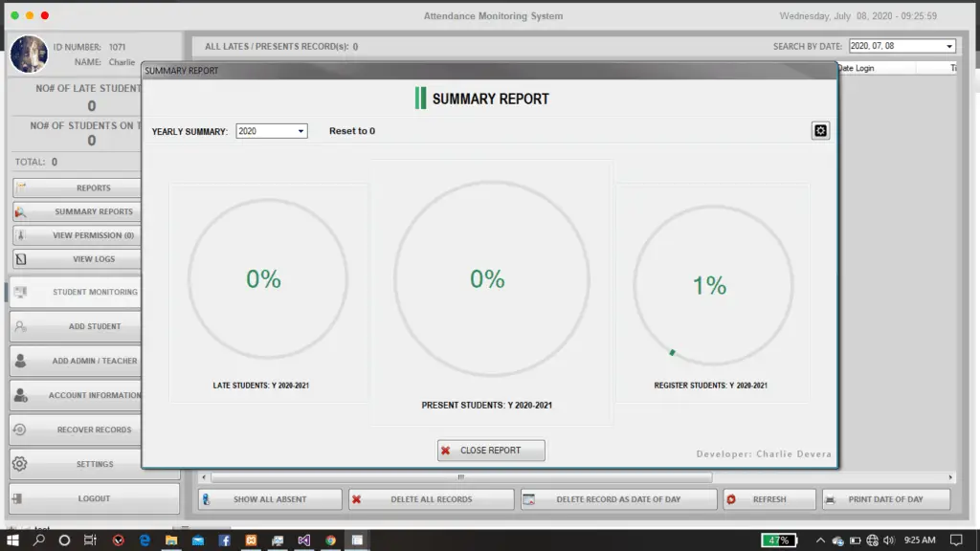Click the gear icon inside Summary Report window
This screenshot has width=980, height=551.
coord(820,130)
